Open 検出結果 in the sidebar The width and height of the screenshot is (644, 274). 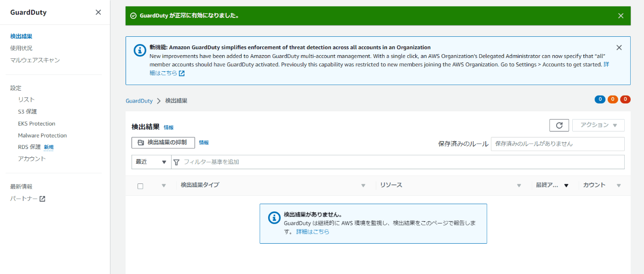[x=21, y=36]
